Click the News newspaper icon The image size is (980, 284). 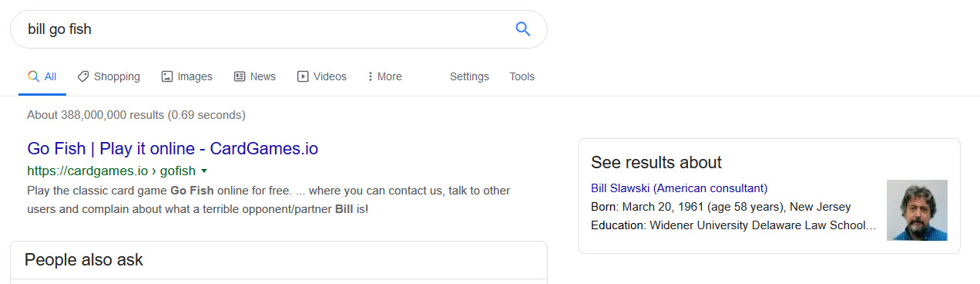[x=240, y=76]
